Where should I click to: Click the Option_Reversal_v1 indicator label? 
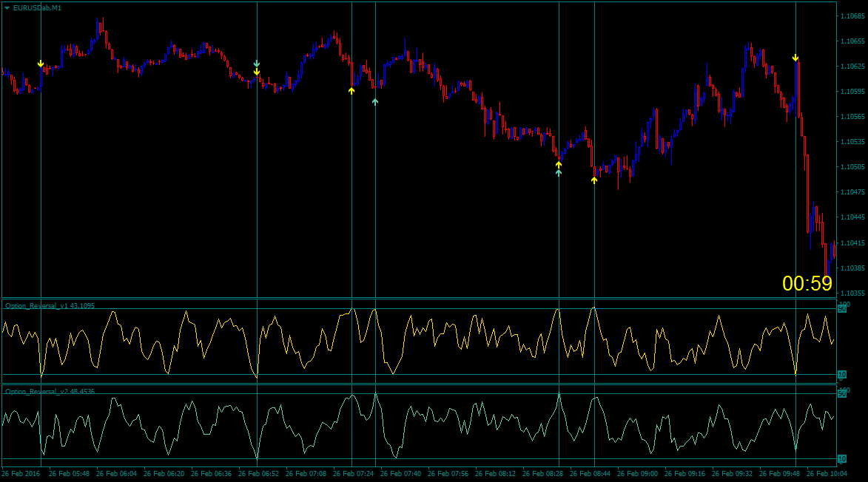50,305
